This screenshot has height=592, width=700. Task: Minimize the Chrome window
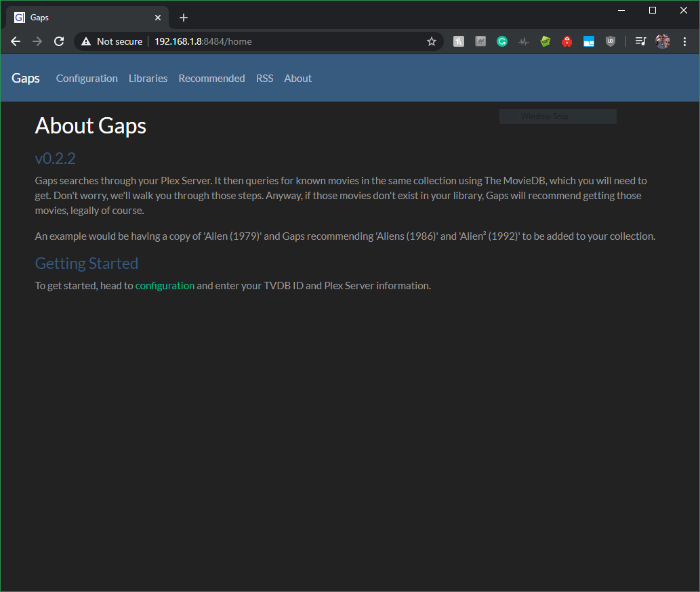coord(621,10)
